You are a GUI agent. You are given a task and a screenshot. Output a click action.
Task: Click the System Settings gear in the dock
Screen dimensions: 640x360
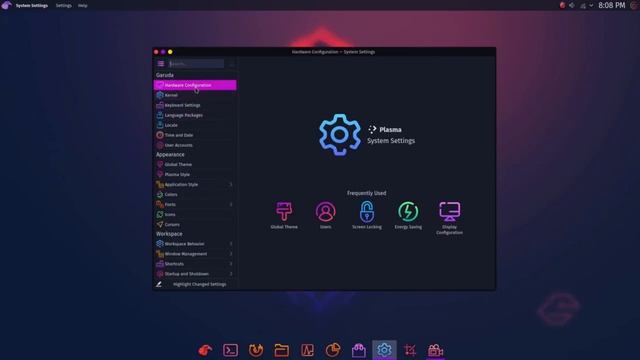(384, 350)
